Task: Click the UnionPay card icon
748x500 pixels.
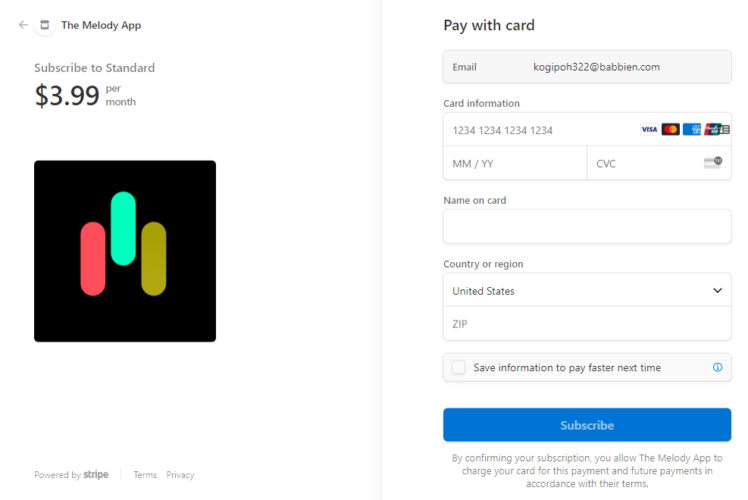Action: 713,130
